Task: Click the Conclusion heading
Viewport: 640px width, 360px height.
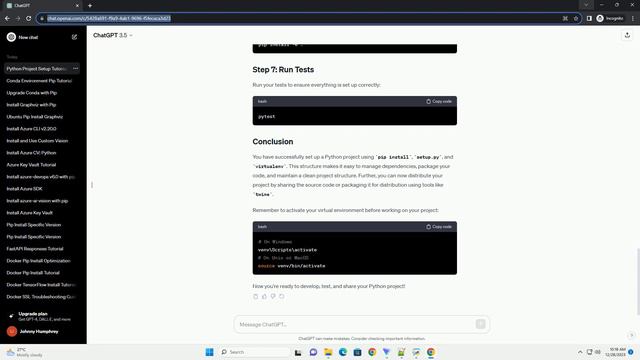Action: [273, 142]
